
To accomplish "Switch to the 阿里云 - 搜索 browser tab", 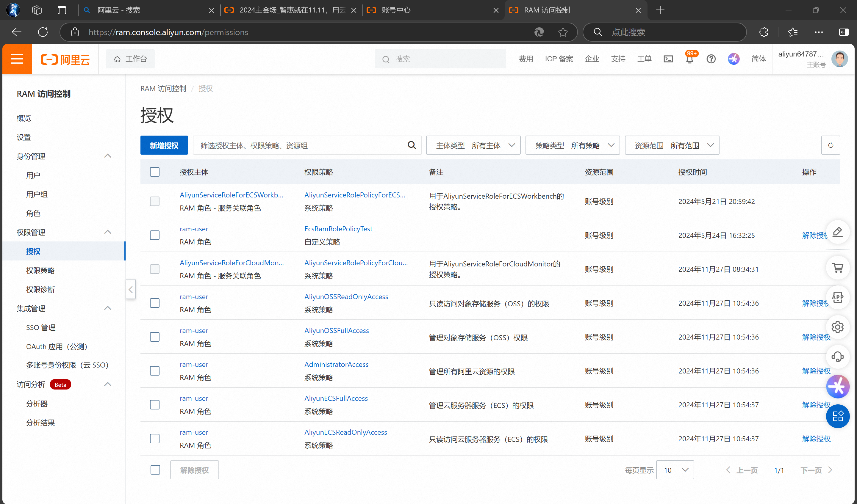I will (149, 10).
